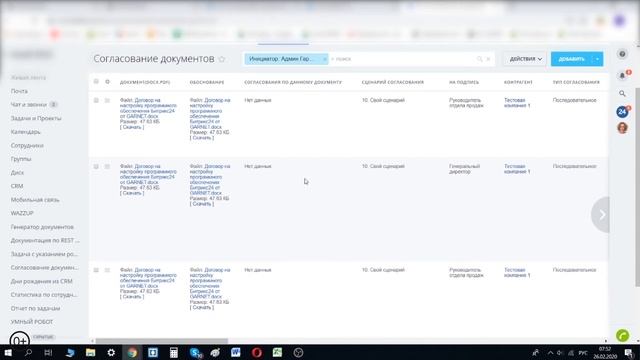640x360 pixels.
Task: Click into the search input field
Action: point(402,59)
